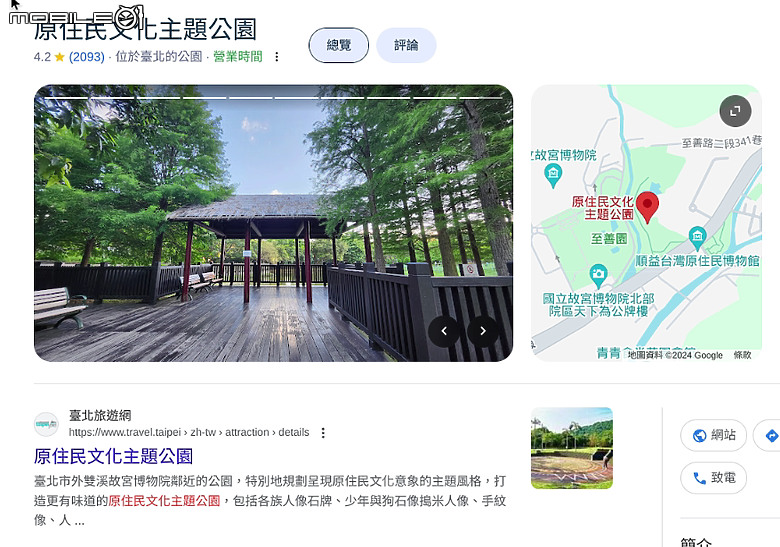This screenshot has height=547, width=780.
Task: Click the 天下為公牌樓 camera marker
Action: click(x=598, y=276)
